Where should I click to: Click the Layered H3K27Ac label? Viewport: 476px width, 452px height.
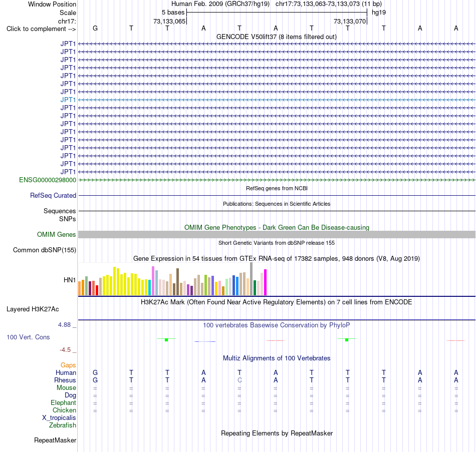pyautogui.click(x=33, y=309)
